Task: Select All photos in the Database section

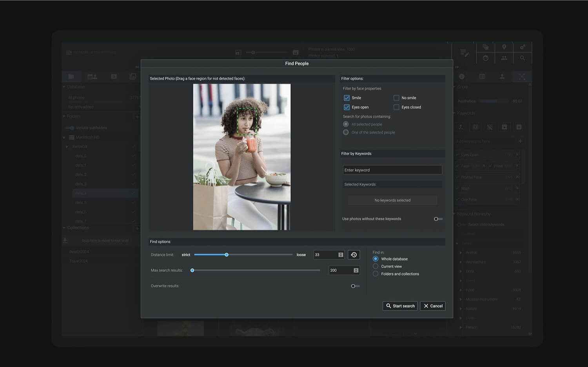Action: pos(76,98)
